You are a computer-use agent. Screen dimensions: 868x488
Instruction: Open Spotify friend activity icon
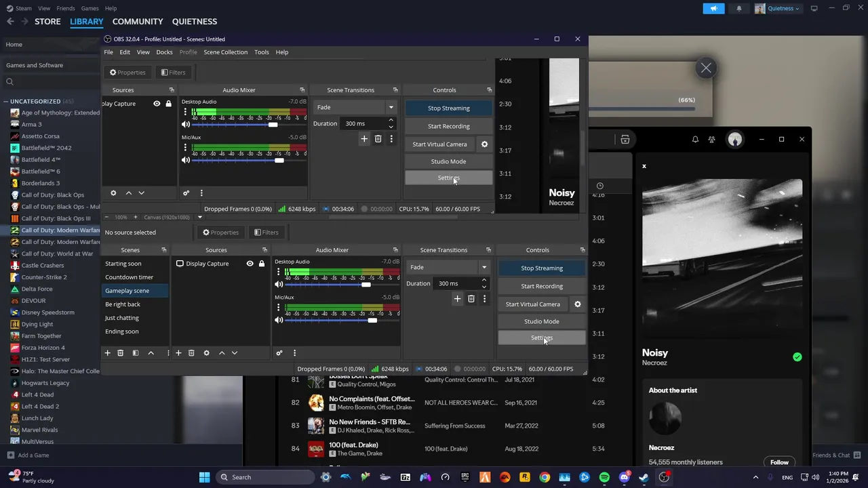click(711, 139)
